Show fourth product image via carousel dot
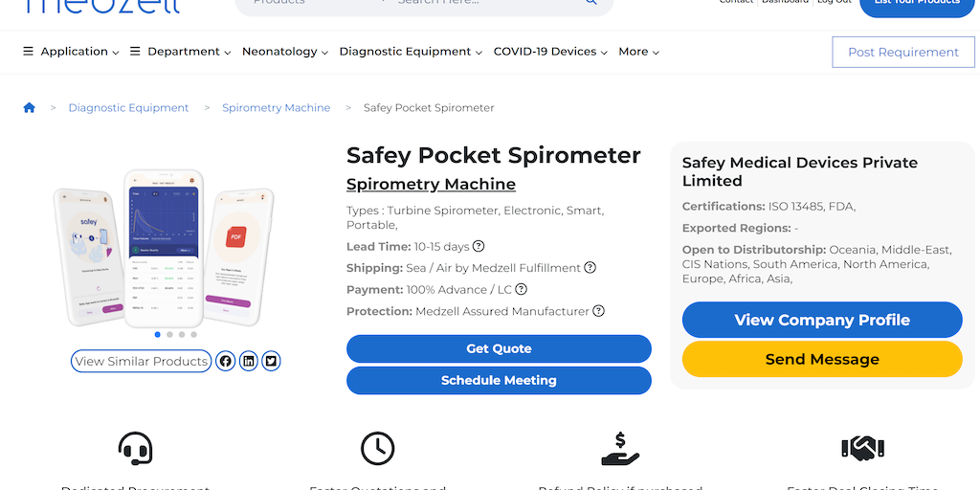Viewport: 980px width, 490px height. [x=194, y=335]
